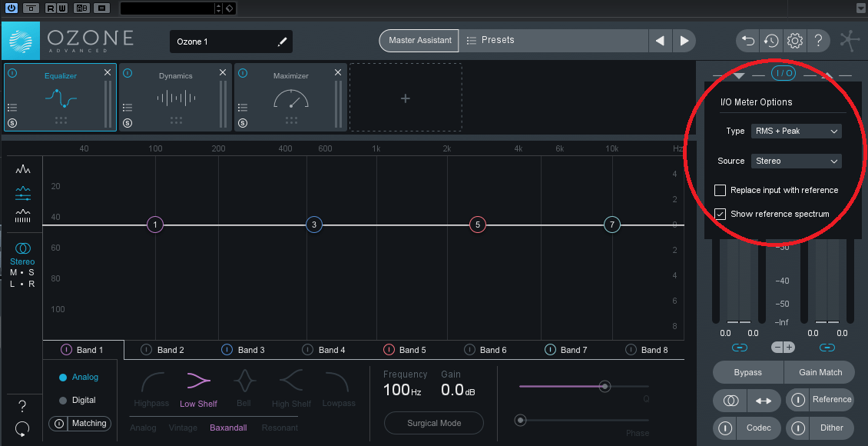The height and width of the screenshot is (446, 868).
Task: Uncheck Show reference spectrum
Action: 721,214
